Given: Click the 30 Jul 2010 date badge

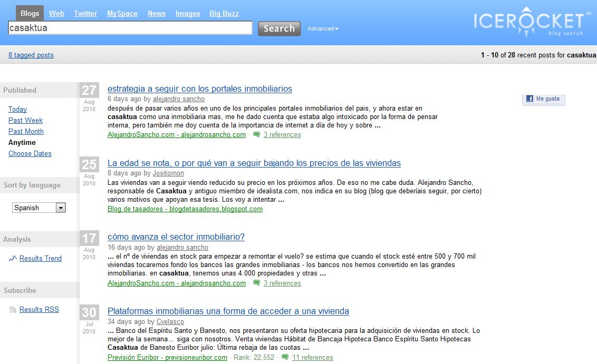Looking at the screenshot, I should [89, 320].
